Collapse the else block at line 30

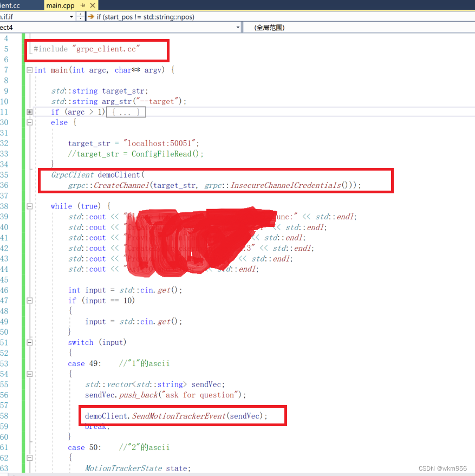[x=29, y=122]
